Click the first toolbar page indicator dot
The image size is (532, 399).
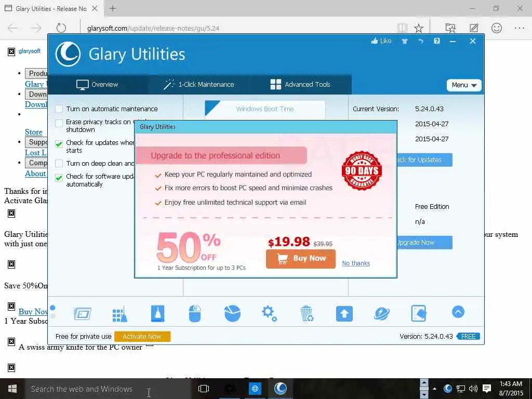coord(52,308)
